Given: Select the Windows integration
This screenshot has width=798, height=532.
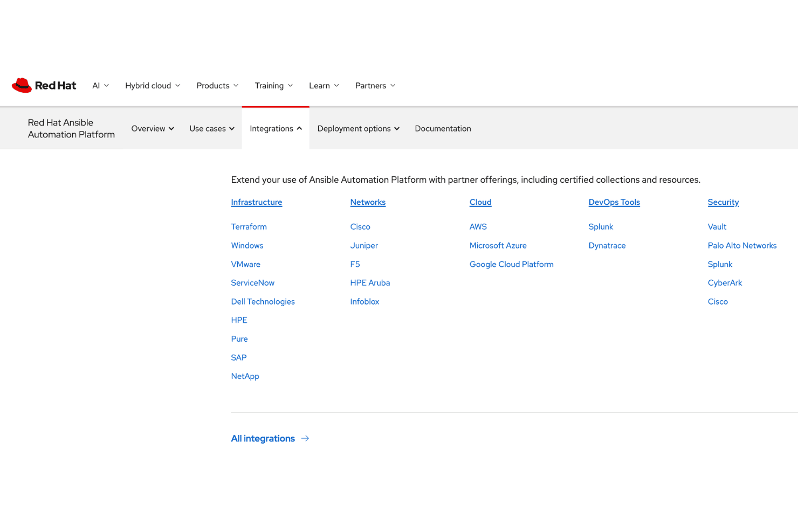Looking at the screenshot, I should 247,245.
